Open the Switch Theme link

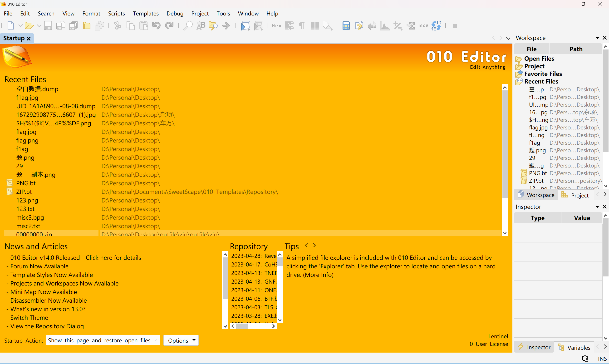[x=29, y=317]
